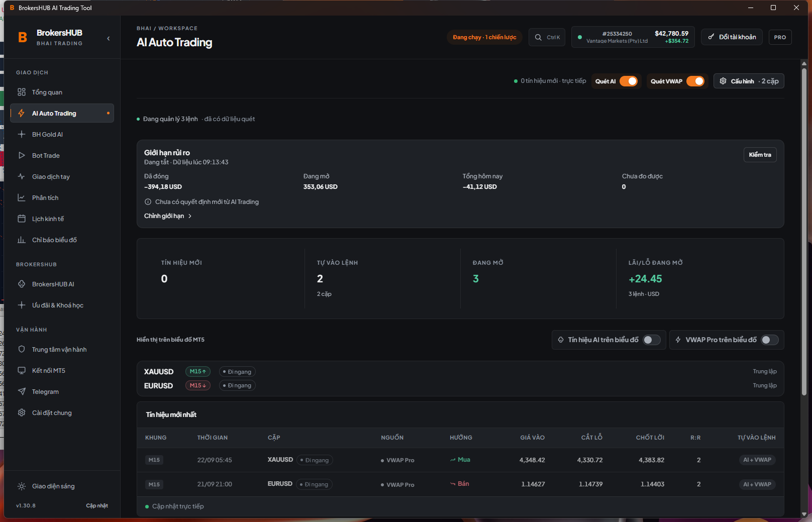This screenshot has height=522, width=812.
Task: Go to Bot Trade section
Action: point(62,155)
